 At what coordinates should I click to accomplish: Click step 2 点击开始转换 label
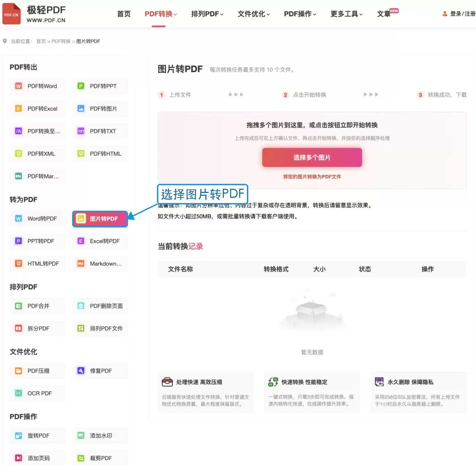[x=309, y=95]
